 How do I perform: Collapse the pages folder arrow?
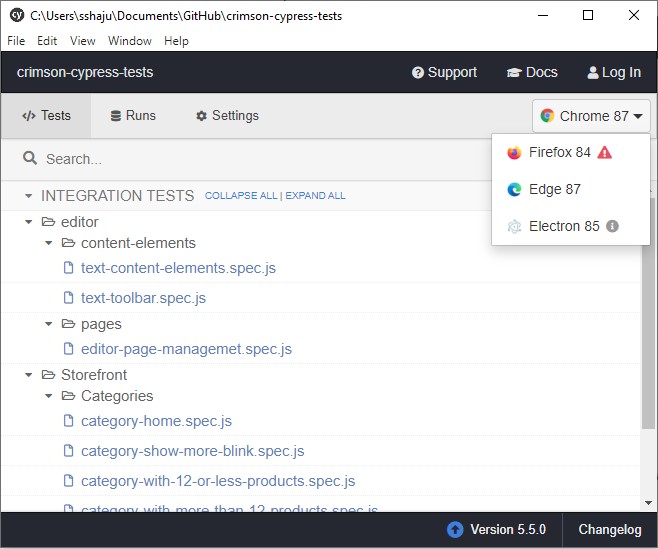click(49, 324)
